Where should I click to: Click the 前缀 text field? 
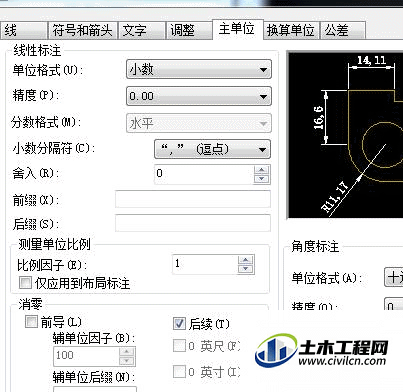(193, 199)
